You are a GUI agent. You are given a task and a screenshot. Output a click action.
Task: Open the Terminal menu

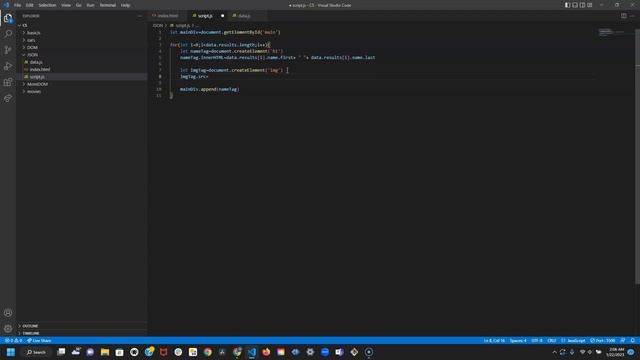(108, 5)
